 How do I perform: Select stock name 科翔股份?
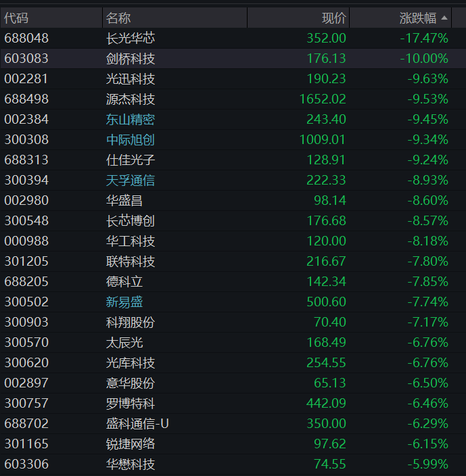click(131, 322)
